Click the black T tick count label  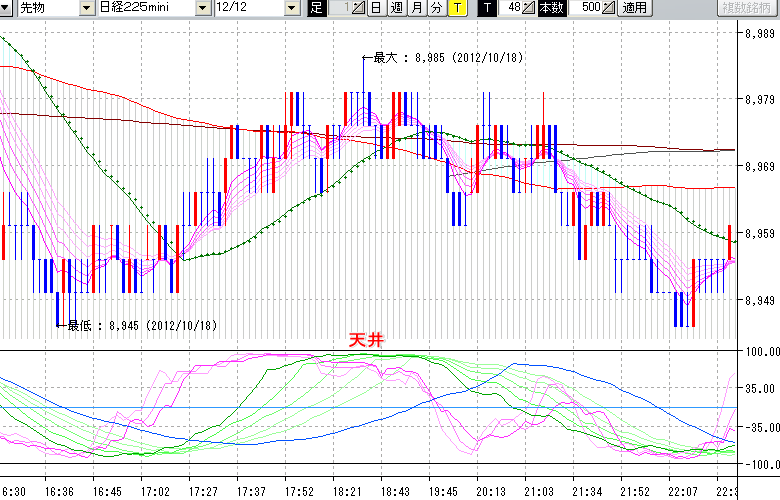point(486,8)
